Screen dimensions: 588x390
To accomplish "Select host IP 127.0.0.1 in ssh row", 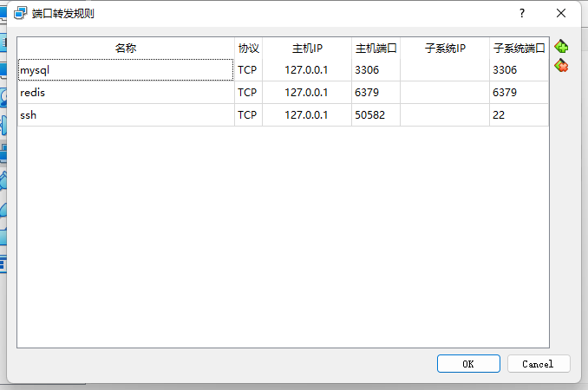I will click(307, 115).
